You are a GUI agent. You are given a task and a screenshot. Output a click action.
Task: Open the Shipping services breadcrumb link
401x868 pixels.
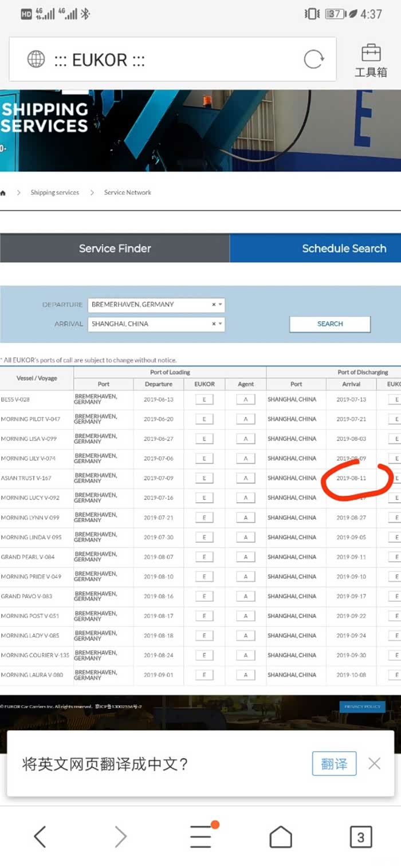click(55, 193)
